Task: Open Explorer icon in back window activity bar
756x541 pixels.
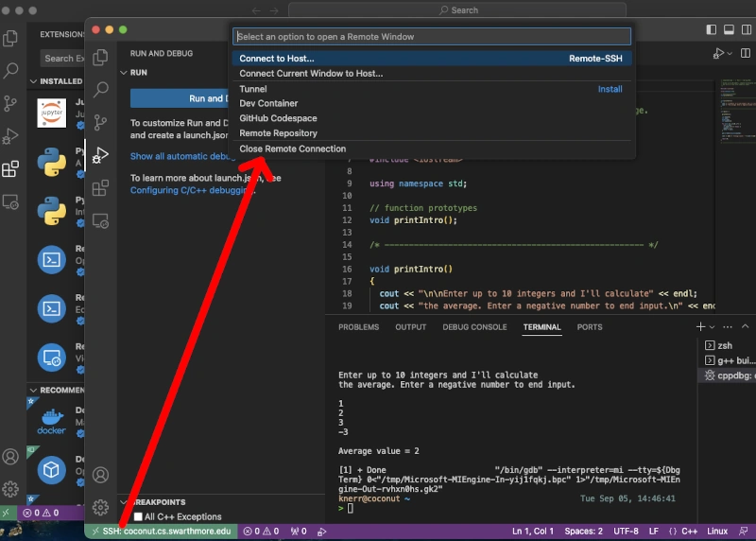Action: [10, 38]
